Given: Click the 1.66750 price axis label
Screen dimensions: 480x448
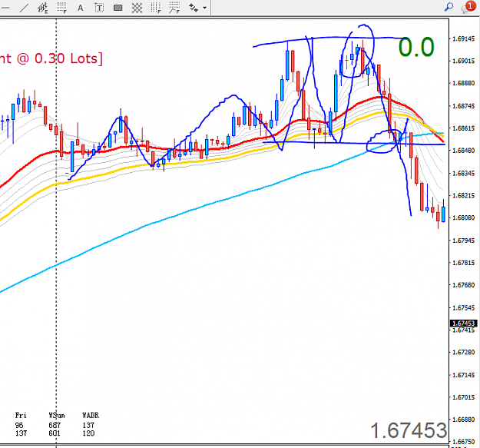Looking at the screenshot, I should 463,442.
